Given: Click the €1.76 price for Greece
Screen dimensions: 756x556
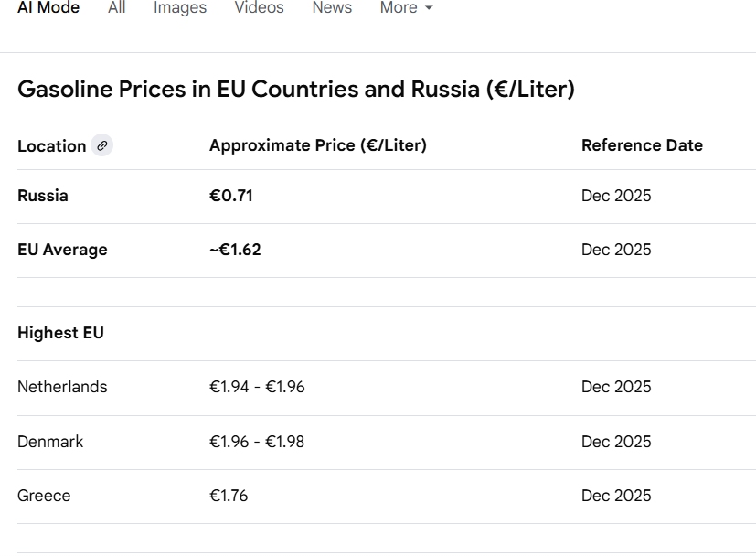Looking at the screenshot, I should tap(229, 496).
